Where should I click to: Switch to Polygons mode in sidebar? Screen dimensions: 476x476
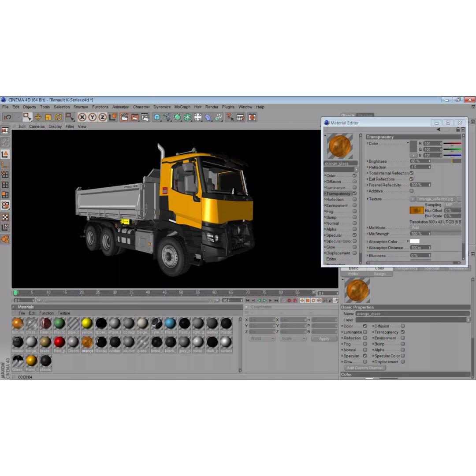[5, 195]
